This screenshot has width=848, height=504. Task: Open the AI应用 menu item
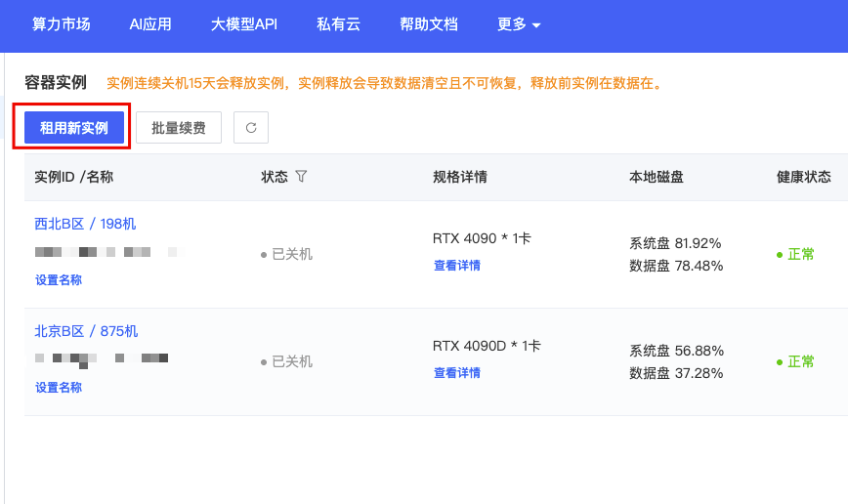coord(150,24)
